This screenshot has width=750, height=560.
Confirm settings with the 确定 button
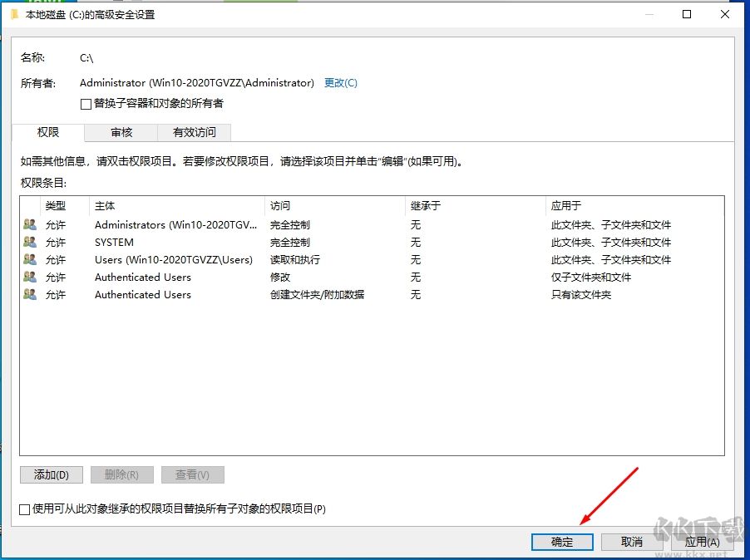(561, 542)
